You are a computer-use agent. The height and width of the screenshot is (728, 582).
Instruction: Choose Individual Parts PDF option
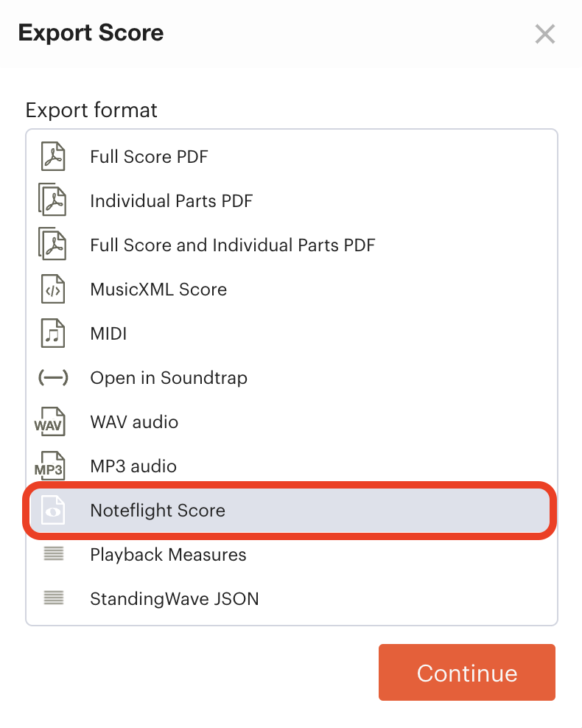point(292,200)
